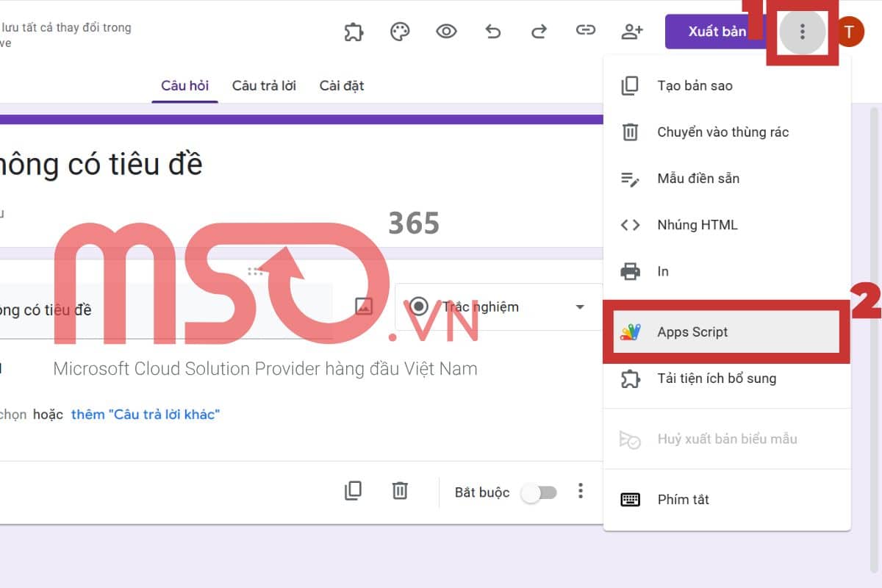Click the question title field
Screen dimensions: 882x588
(166, 310)
